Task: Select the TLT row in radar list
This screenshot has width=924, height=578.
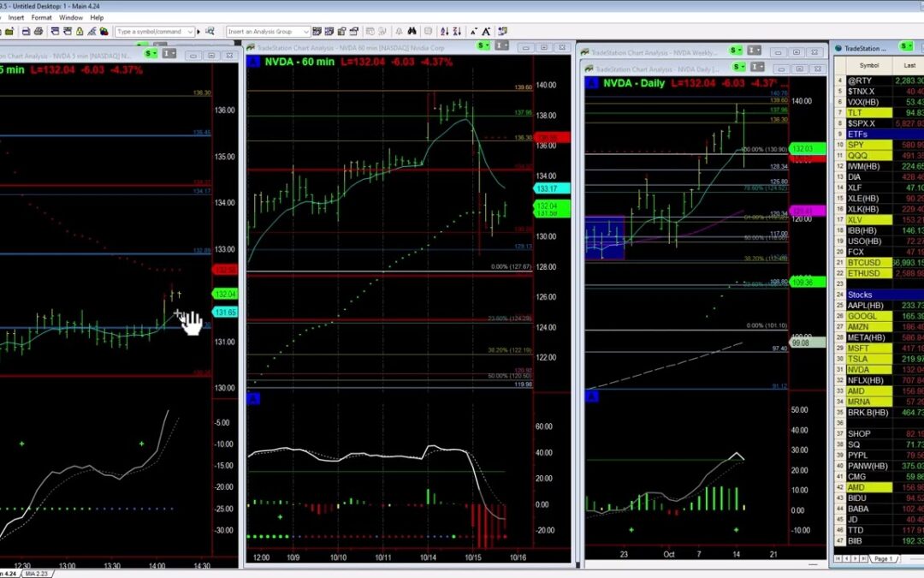Action: tap(880, 113)
